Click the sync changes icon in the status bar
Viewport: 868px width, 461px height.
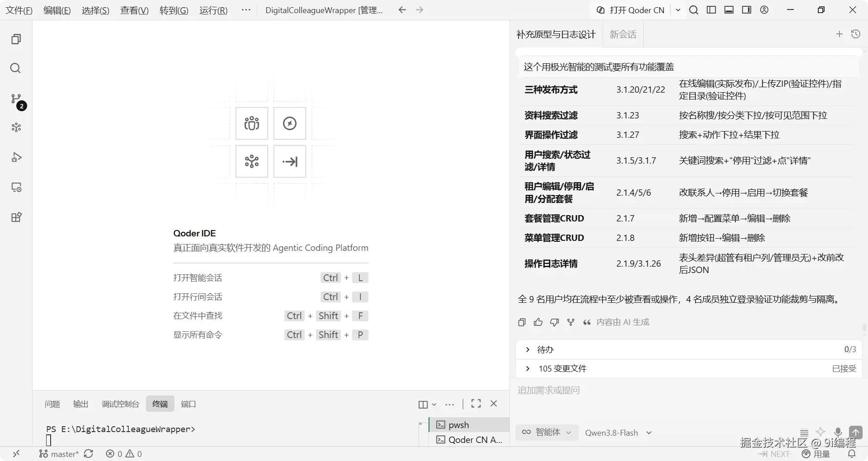point(89,454)
